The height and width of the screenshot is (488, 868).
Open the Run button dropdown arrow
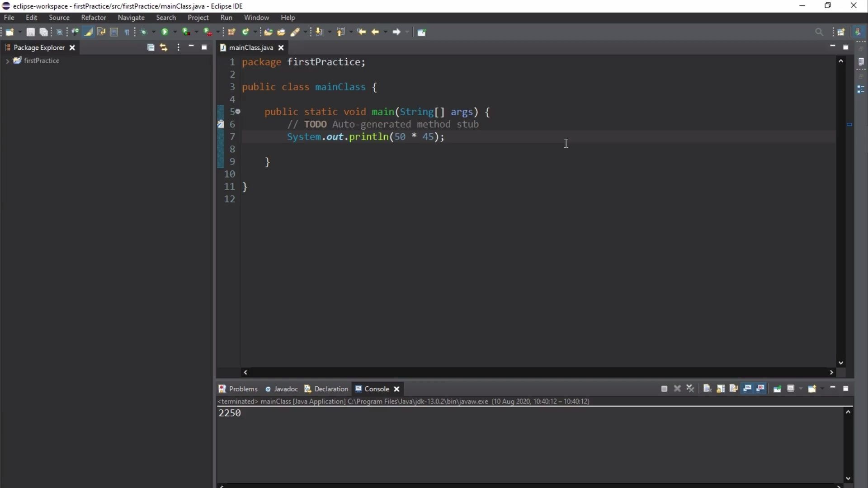[175, 32]
